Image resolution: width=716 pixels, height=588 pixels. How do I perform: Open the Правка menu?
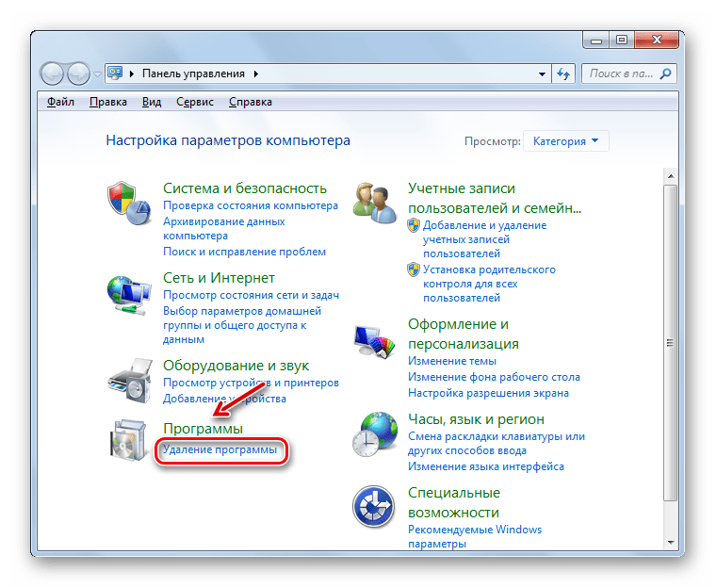click(108, 102)
